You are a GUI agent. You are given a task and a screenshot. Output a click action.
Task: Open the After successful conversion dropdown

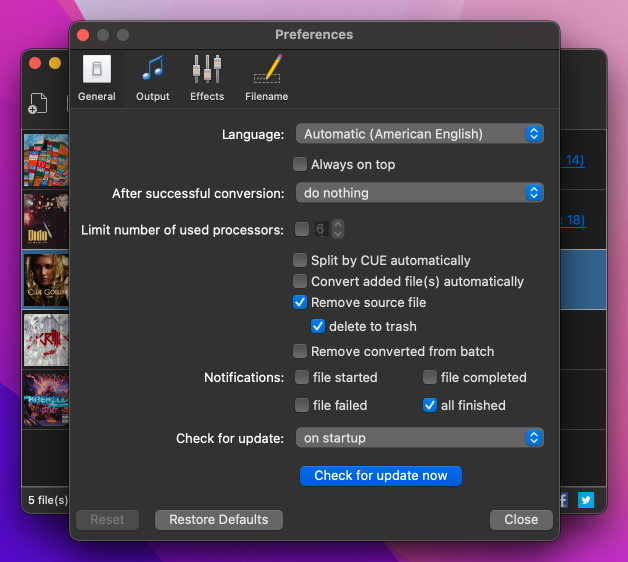[419, 193]
